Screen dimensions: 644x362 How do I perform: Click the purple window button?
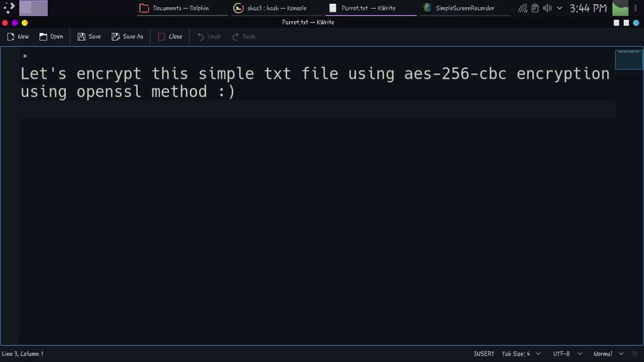[15, 23]
